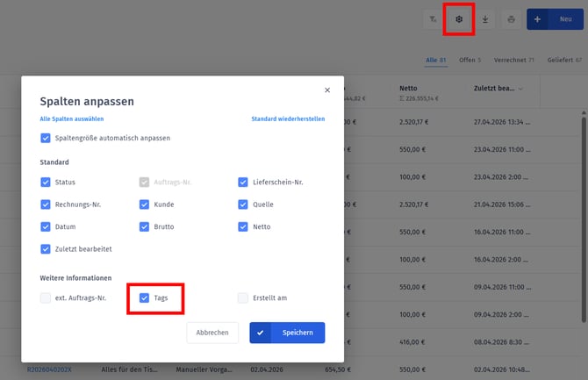The height and width of the screenshot is (380, 588).
Task: Click the download/export icon
Action: (485, 19)
